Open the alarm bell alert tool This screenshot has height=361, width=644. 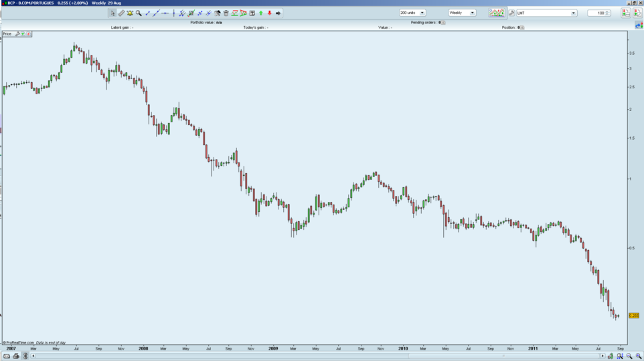click(130, 13)
